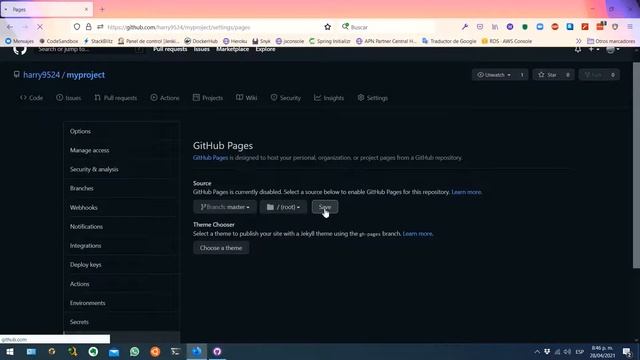This screenshot has height=360, width=640.
Task: Star the myproject repository
Action: 548,75
